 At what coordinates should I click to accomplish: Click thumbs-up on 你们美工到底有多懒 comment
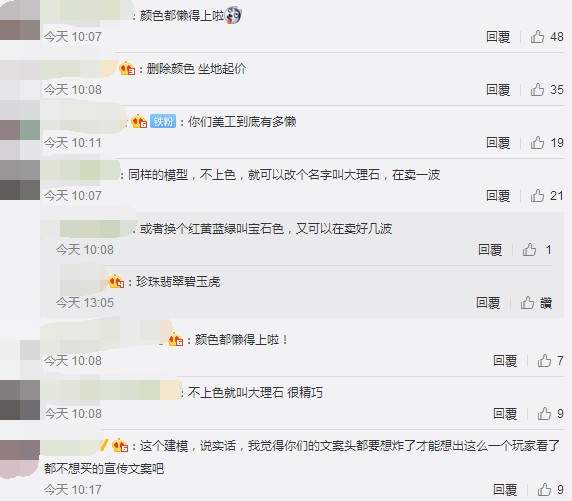click(537, 142)
